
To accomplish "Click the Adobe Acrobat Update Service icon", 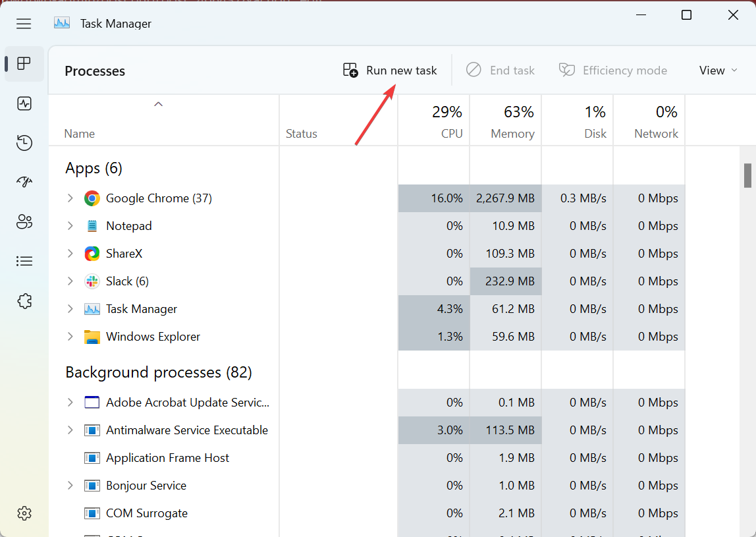I will (x=92, y=403).
